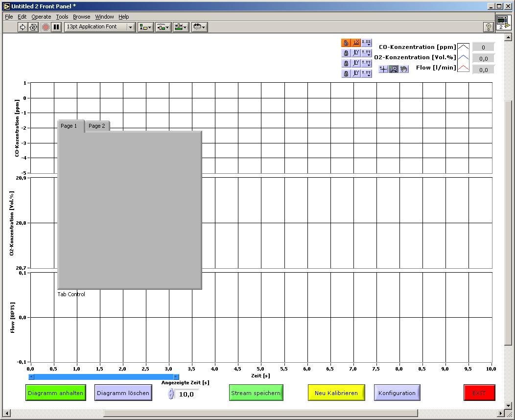Toggle the orange X-axis autoscale lock
Screen dimensions: 515x420
click(x=346, y=43)
